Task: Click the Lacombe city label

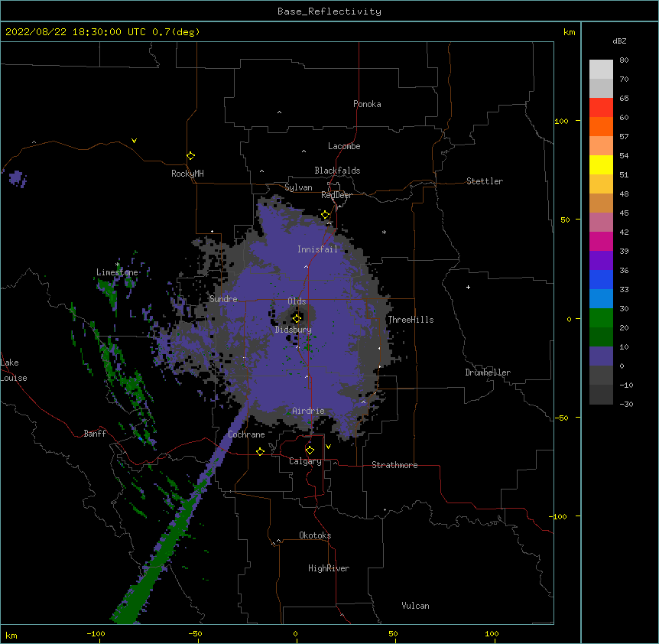Action: tap(344, 146)
